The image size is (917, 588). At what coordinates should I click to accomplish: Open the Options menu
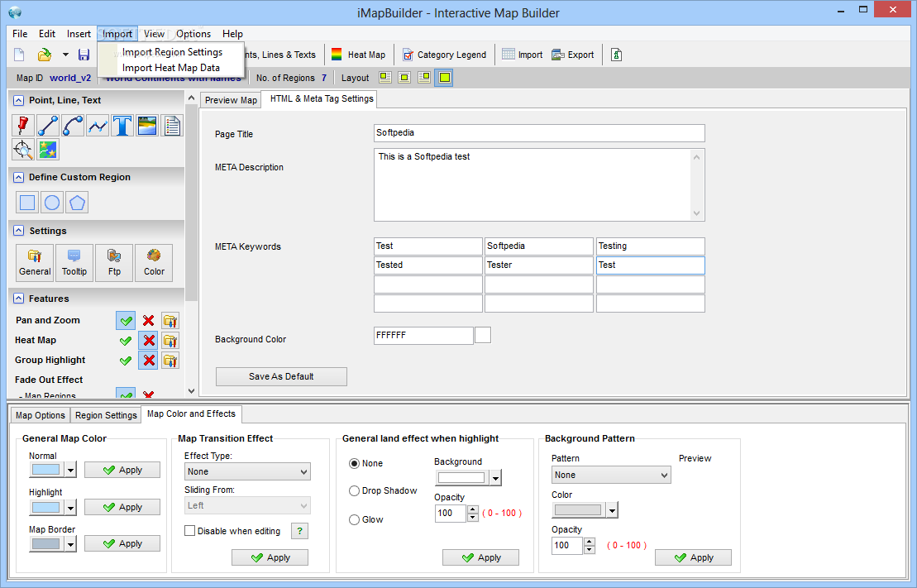pos(193,34)
